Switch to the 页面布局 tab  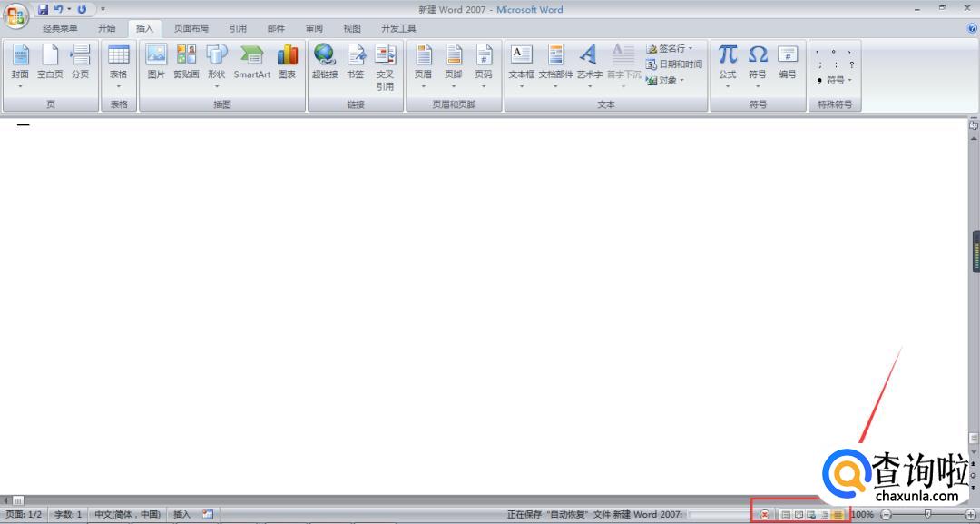click(191, 29)
